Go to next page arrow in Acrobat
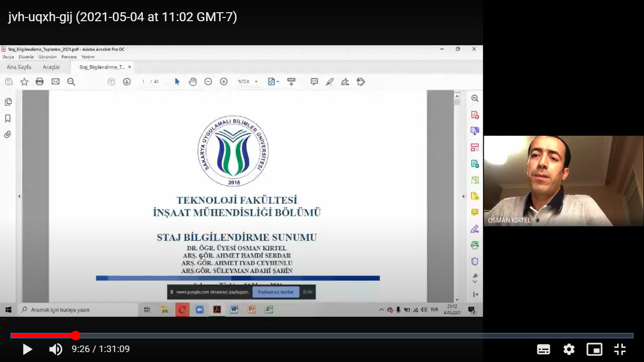Screen dimensions: 644x362 [x=127, y=82]
